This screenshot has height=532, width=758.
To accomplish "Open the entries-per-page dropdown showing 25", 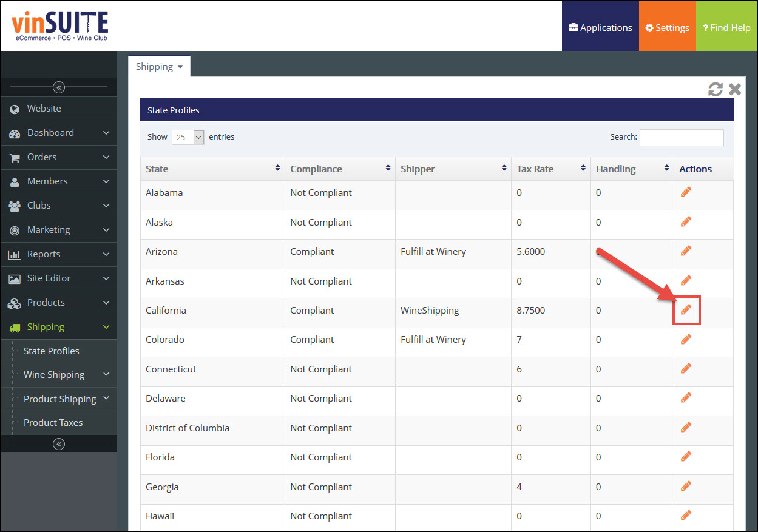I will tap(188, 137).
